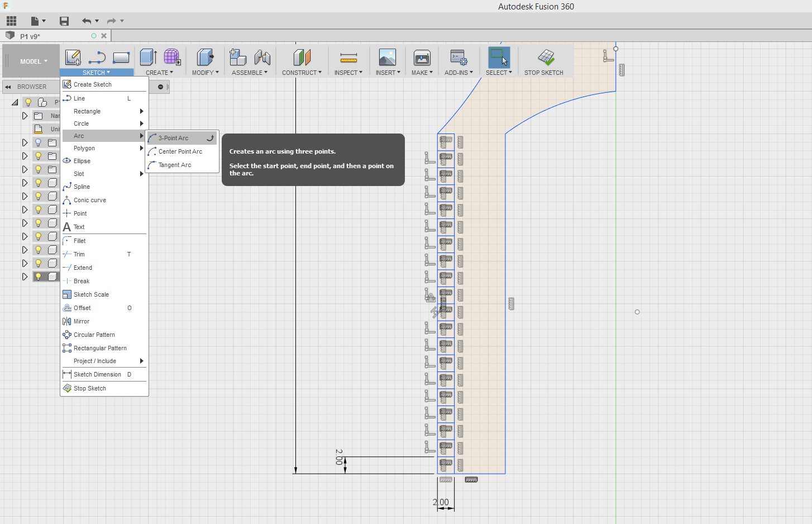Viewport: 812px width, 524px height.
Task: Click the Extrude icon above CREATE
Action: 148,57
